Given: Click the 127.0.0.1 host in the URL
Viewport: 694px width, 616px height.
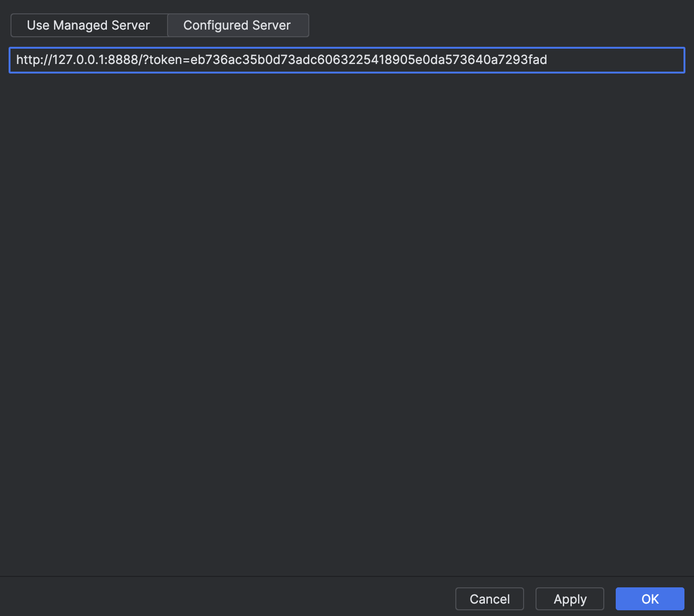Looking at the screenshot, I should (78, 60).
